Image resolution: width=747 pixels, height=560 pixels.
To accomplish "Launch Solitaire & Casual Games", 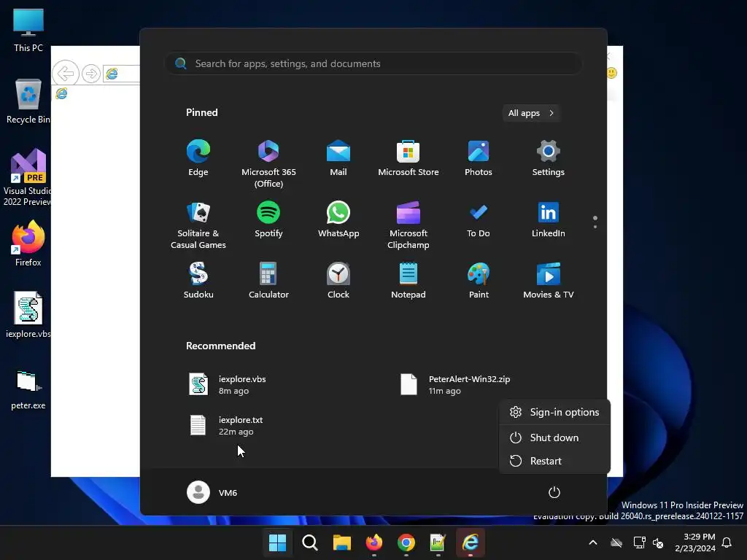I will [198, 225].
